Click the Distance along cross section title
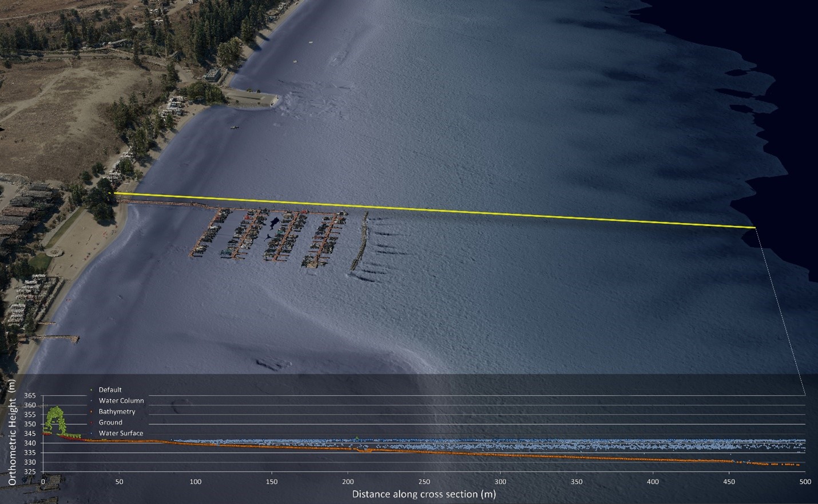 (x=423, y=494)
